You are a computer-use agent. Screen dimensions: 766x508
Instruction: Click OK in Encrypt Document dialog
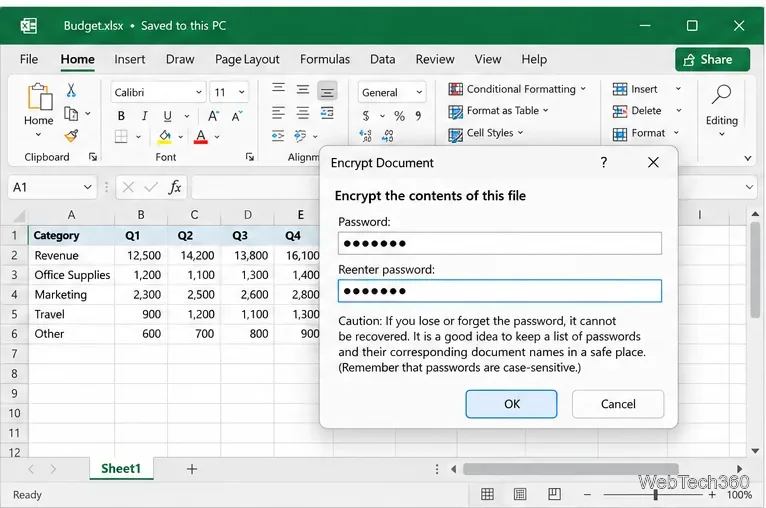[x=511, y=404]
